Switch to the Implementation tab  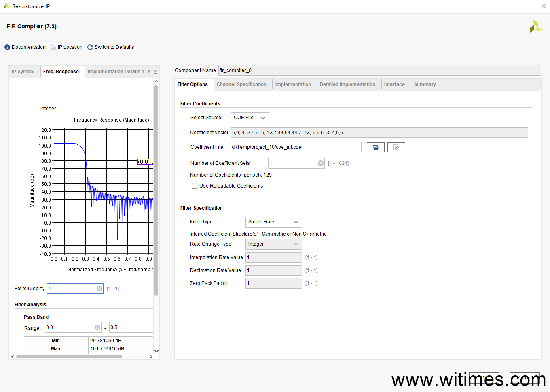tap(293, 84)
